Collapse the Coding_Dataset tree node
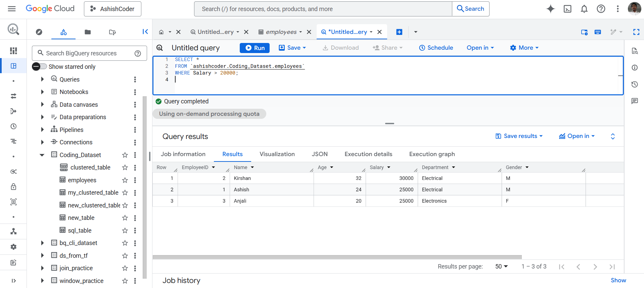The image size is (644, 288). click(x=42, y=155)
